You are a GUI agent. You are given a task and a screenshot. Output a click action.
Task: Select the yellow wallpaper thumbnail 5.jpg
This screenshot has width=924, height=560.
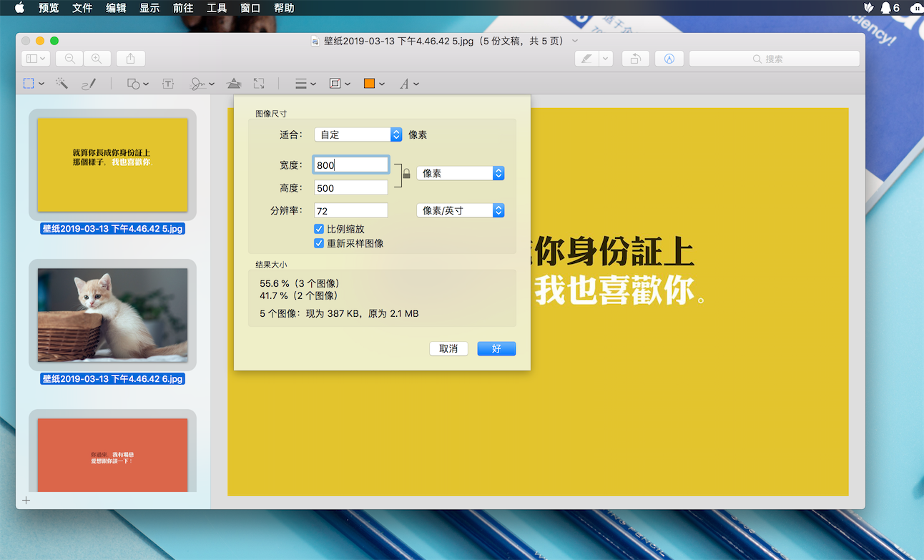point(112,164)
